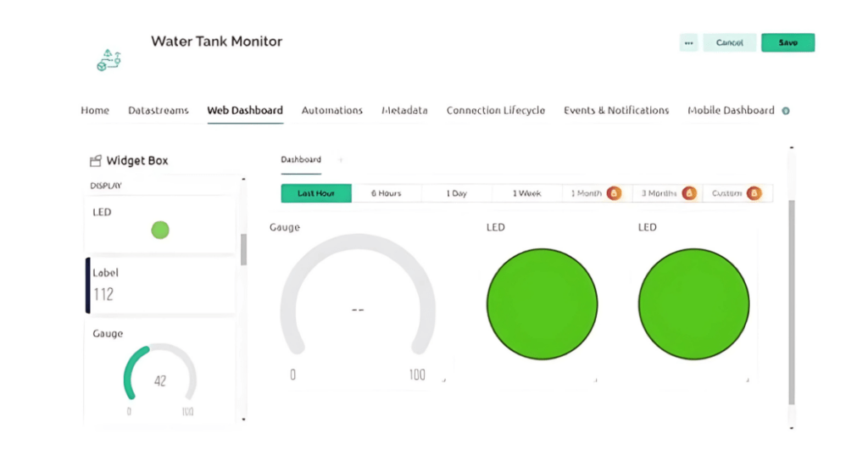Click the lock icon on 1 Month
The height and width of the screenshot is (456, 868).
(x=614, y=193)
